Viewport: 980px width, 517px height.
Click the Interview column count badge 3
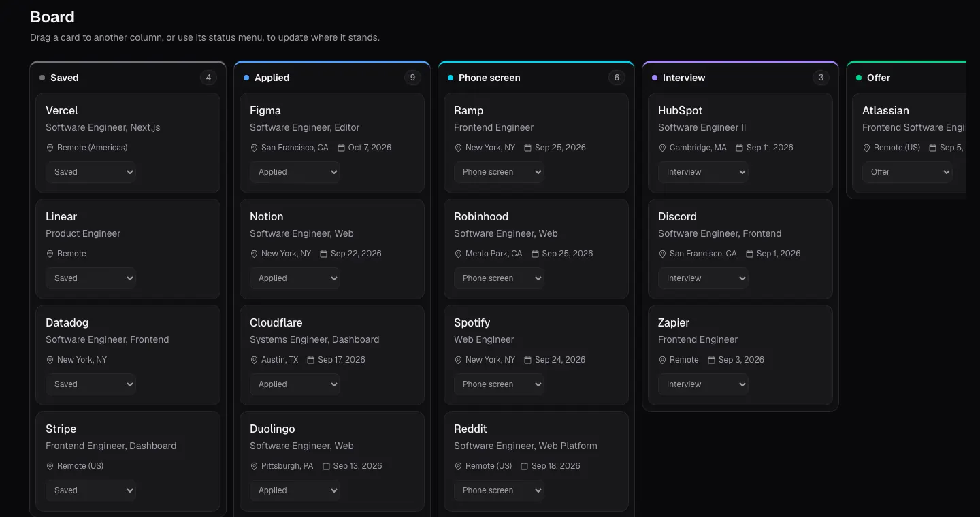pyautogui.click(x=821, y=78)
